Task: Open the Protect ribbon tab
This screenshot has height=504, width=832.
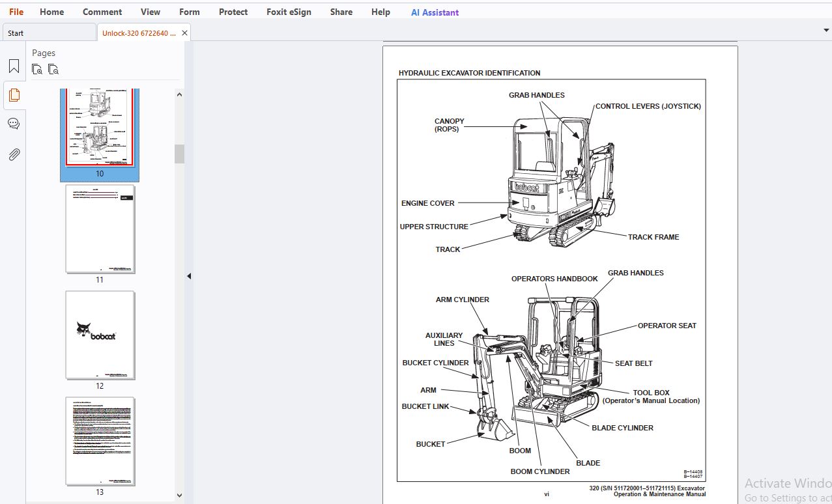Action: click(233, 12)
